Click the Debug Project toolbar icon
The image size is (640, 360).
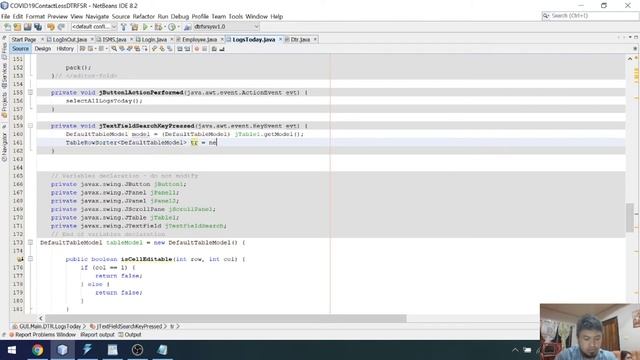[x=158, y=27]
